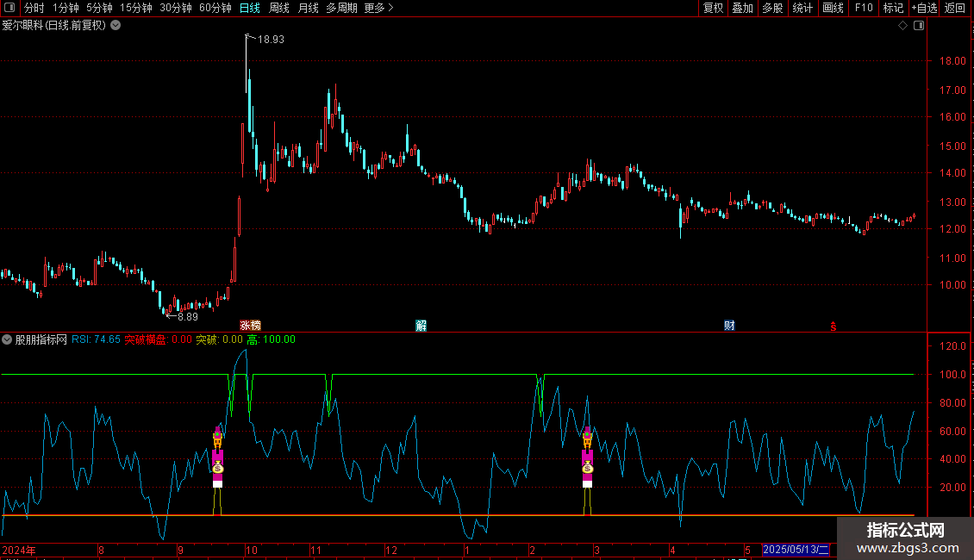Click the RSI: 74.65 value label
Image resolution: width=974 pixels, height=560 pixels.
96,339
